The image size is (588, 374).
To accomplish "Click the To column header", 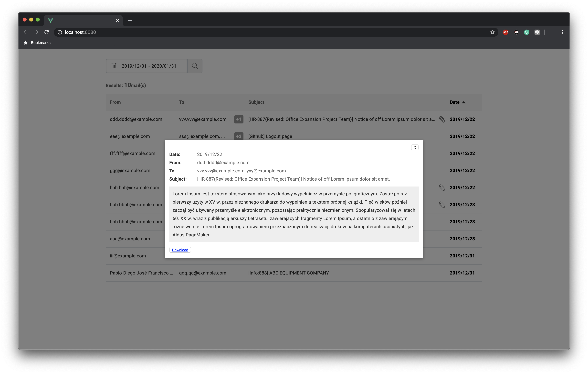I will [181, 102].
